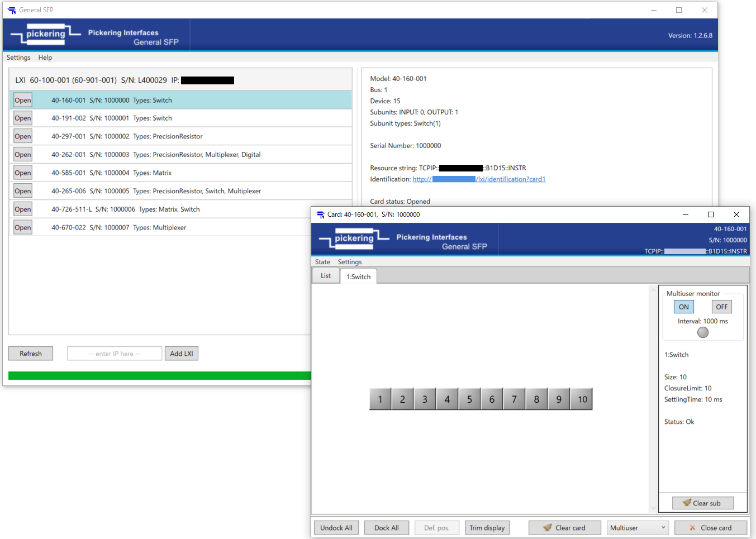
Task: Focus the enter IP here field
Action: (115, 354)
